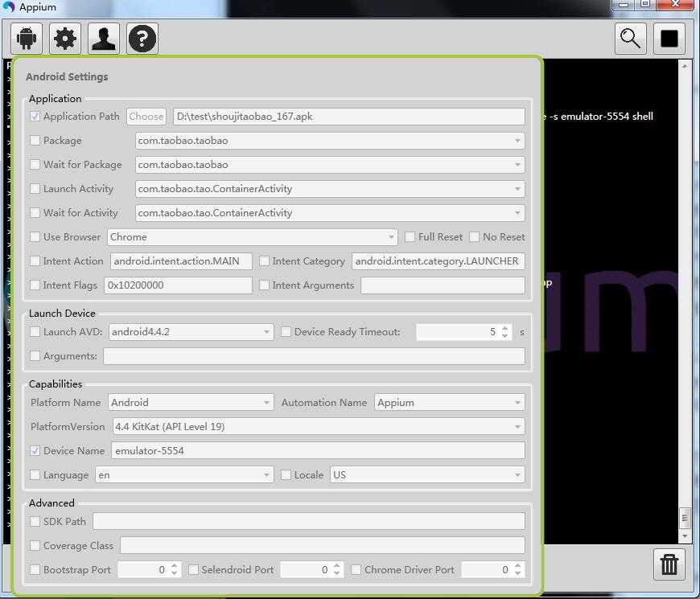Click the Intent Arguments field
Viewport: 700px width, 599px height.
point(443,285)
